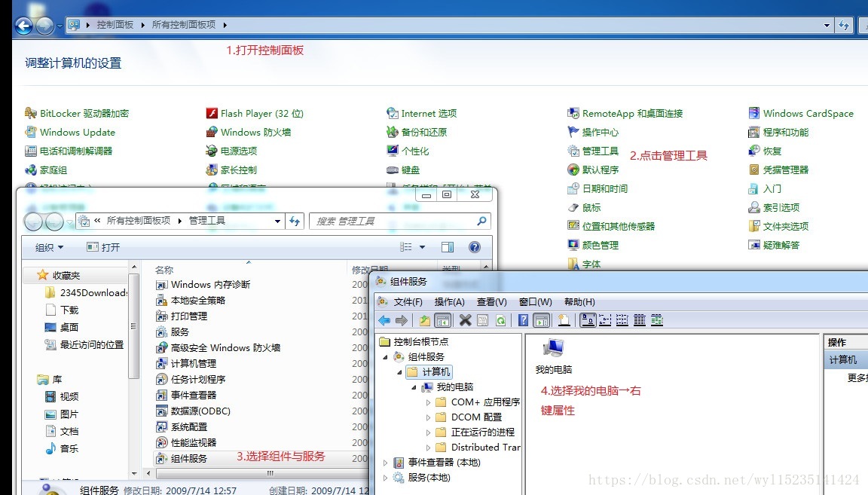The height and width of the screenshot is (495, 868).
Task: Click 收藏夹 in the navigation pane
Action: pos(66,275)
